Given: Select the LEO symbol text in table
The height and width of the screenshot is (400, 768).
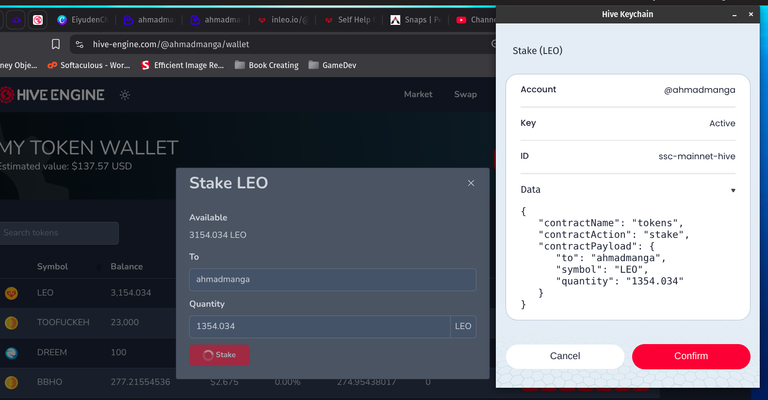Looking at the screenshot, I should 45,293.
